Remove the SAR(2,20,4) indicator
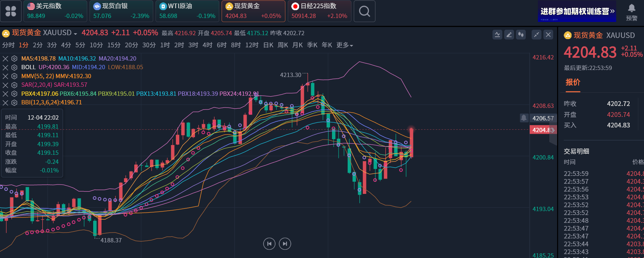644x258 pixels. [5, 85]
